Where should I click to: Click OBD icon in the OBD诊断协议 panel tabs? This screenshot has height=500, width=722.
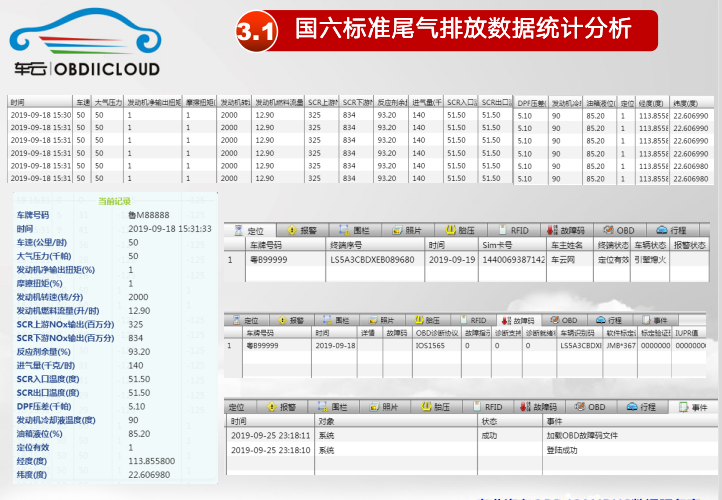[554, 320]
